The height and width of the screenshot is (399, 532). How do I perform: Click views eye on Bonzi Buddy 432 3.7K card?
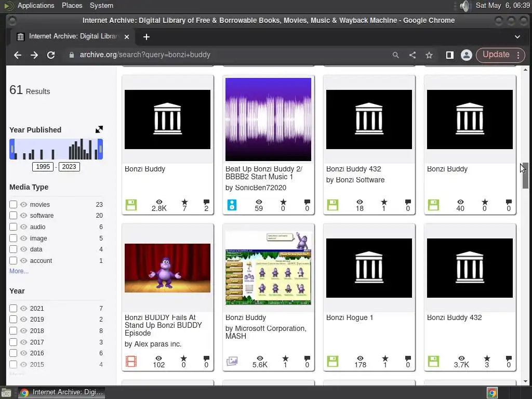[461, 358]
